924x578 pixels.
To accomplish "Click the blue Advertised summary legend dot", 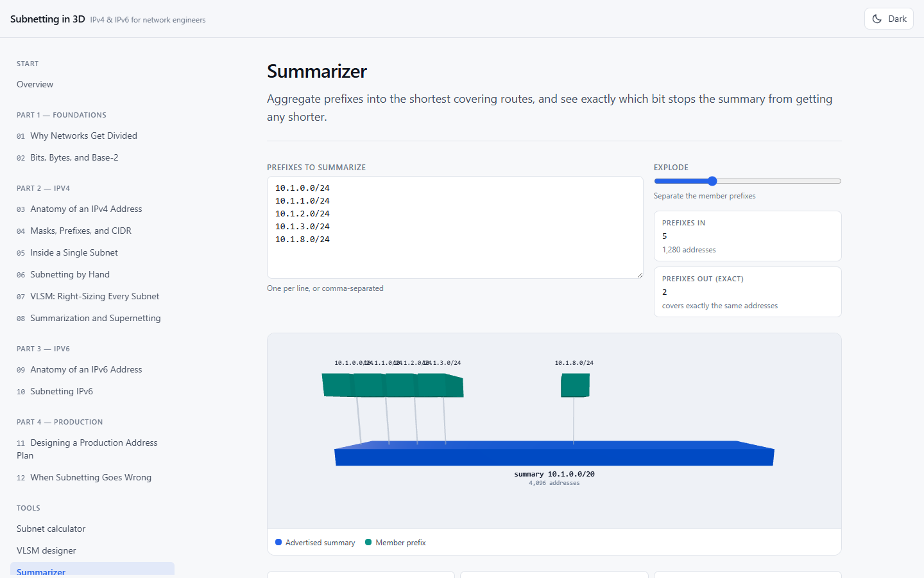I will tap(278, 542).
